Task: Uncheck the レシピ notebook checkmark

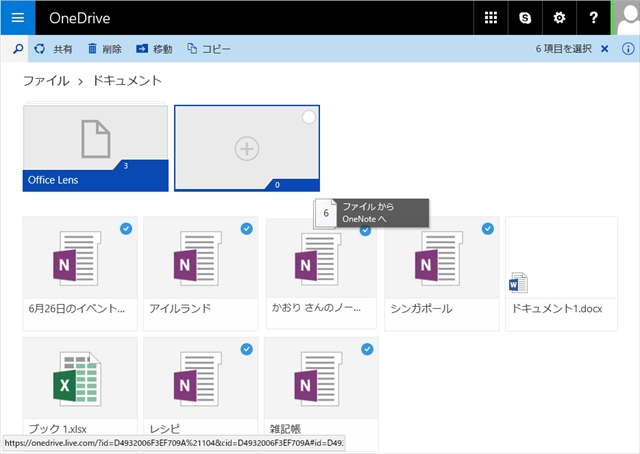Action: pos(247,349)
